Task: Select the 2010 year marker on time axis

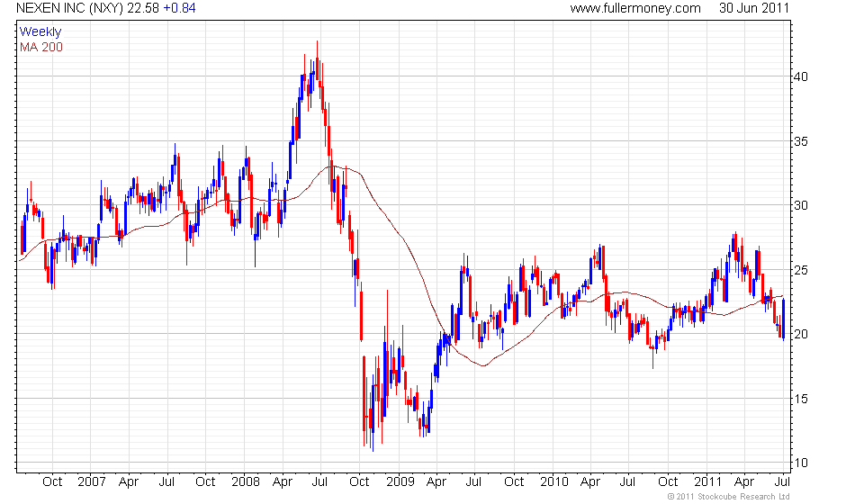Action: pos(553,482)
